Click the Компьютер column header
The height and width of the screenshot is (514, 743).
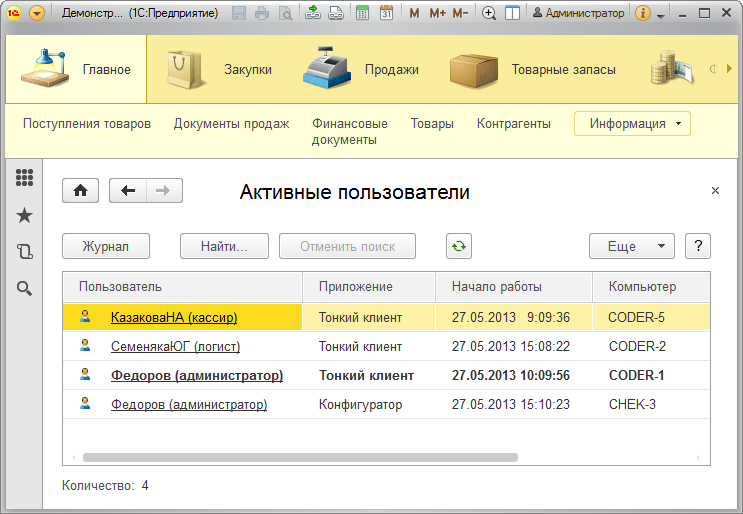(x=652, y=287)
